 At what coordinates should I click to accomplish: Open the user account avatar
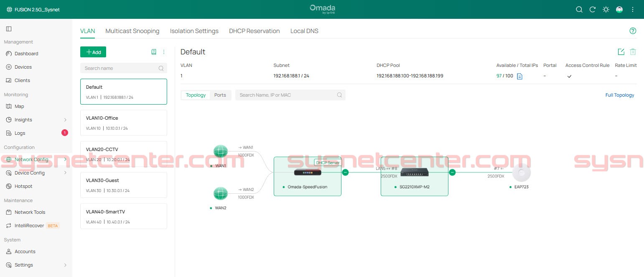[619, 10]
